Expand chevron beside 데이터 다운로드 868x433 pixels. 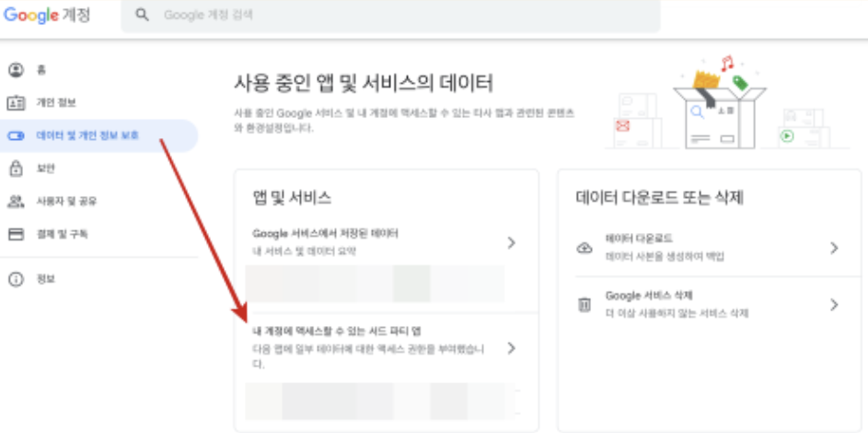(834, 248)
